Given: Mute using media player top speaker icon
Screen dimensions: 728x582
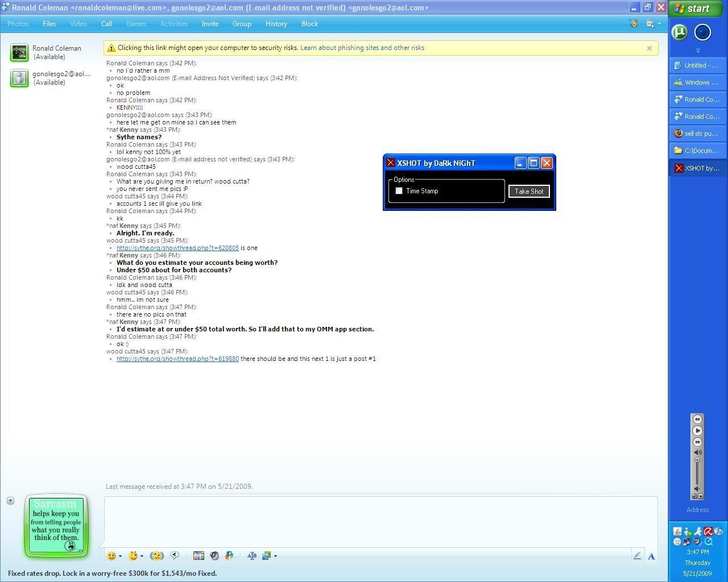Looking at the screenshot, I should point(697,452).
